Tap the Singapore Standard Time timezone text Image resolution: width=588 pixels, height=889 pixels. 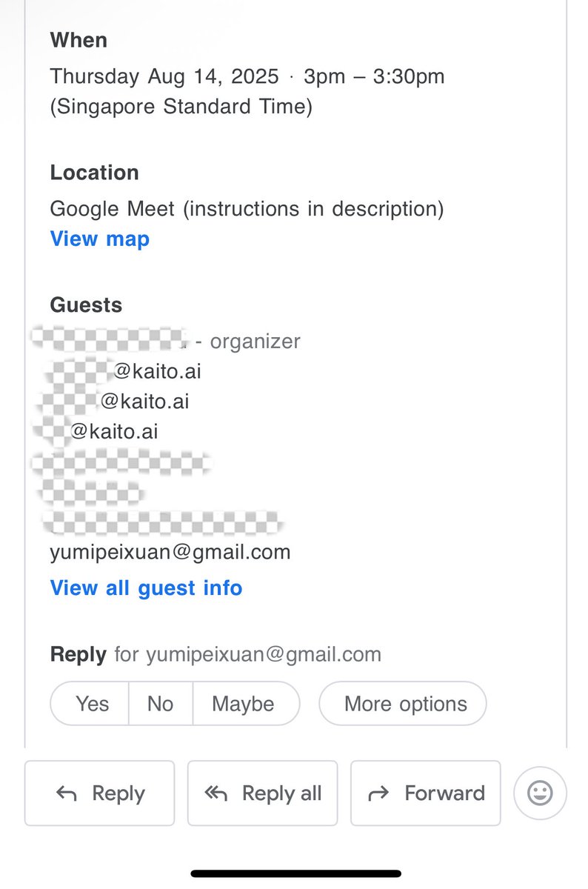pos(181,107)
